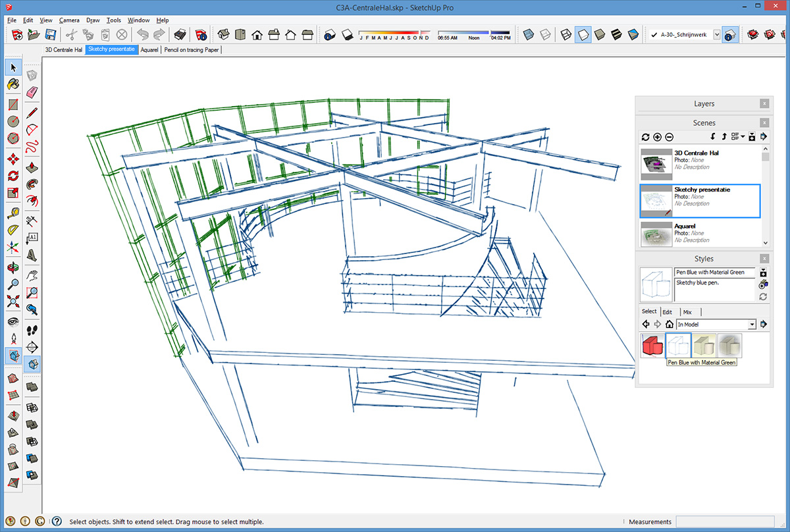Image resolution: width=790 pixels, height=532 pixels.
Task: Open the Camera menu
Action: click(x=69, y=20)
